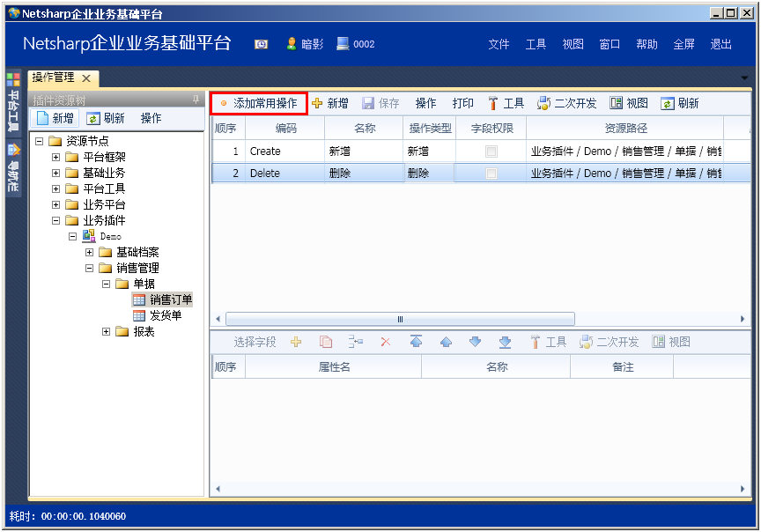The height and width of the screenshot is (532, 761).
Task: Select 发货单 in the tree
Action: point(158,315)
